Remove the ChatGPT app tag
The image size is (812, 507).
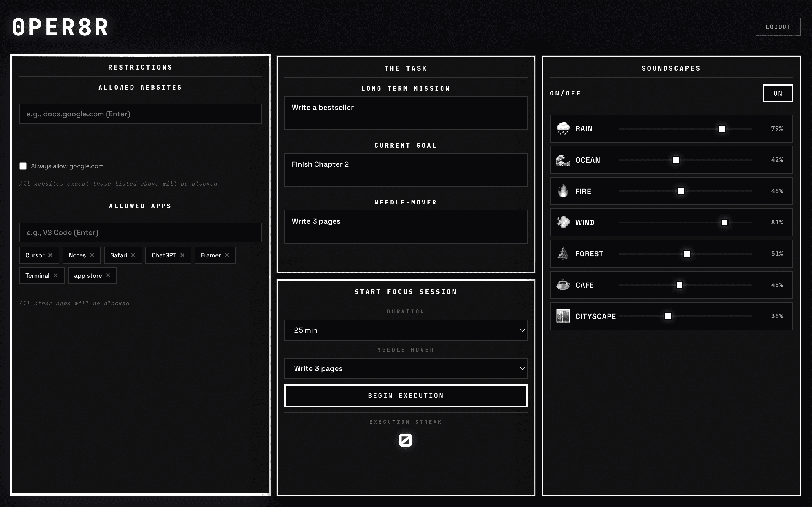click(x=182, y=255)
